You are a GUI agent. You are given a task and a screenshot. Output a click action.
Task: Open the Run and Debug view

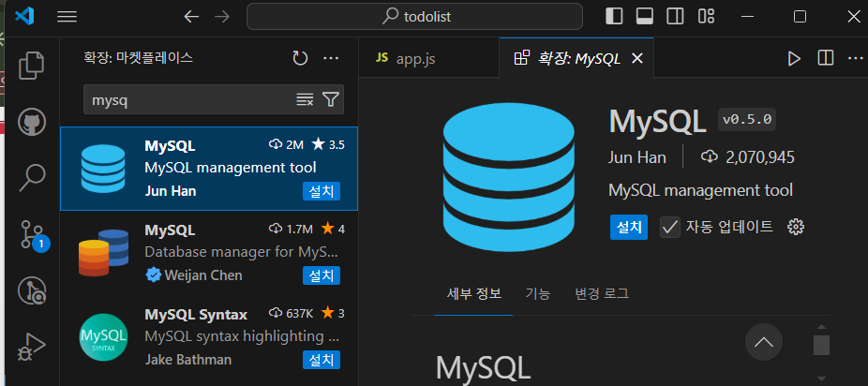(32, 348)
